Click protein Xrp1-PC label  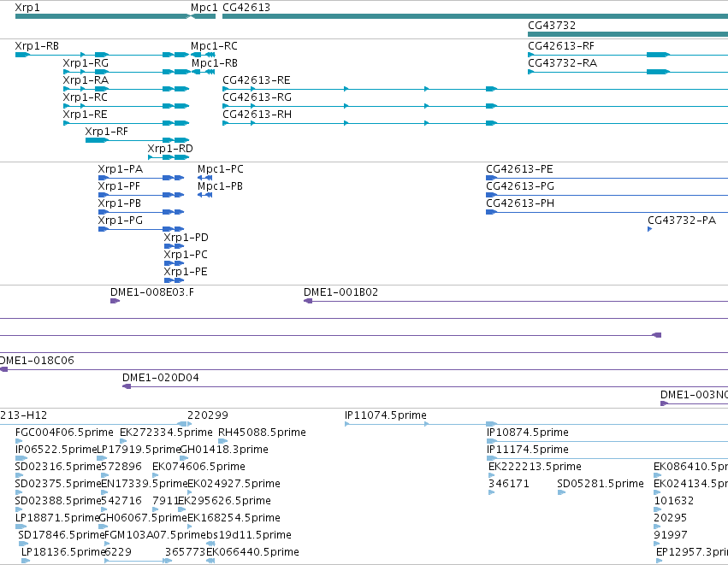pyautogui.click(x=186, y=255)
